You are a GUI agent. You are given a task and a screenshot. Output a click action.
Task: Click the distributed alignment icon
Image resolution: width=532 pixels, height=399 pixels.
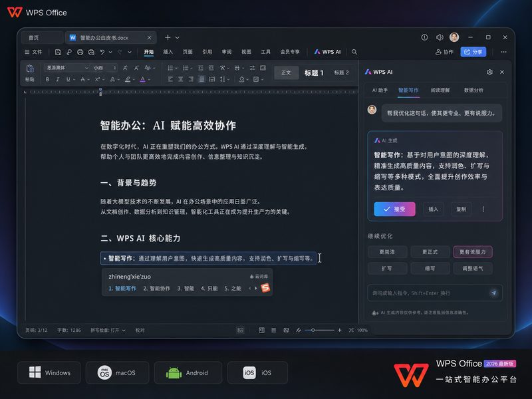click(212, 79)
